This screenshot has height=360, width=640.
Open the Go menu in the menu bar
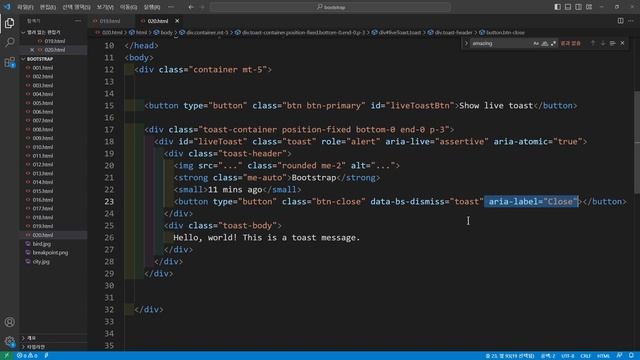129,7
